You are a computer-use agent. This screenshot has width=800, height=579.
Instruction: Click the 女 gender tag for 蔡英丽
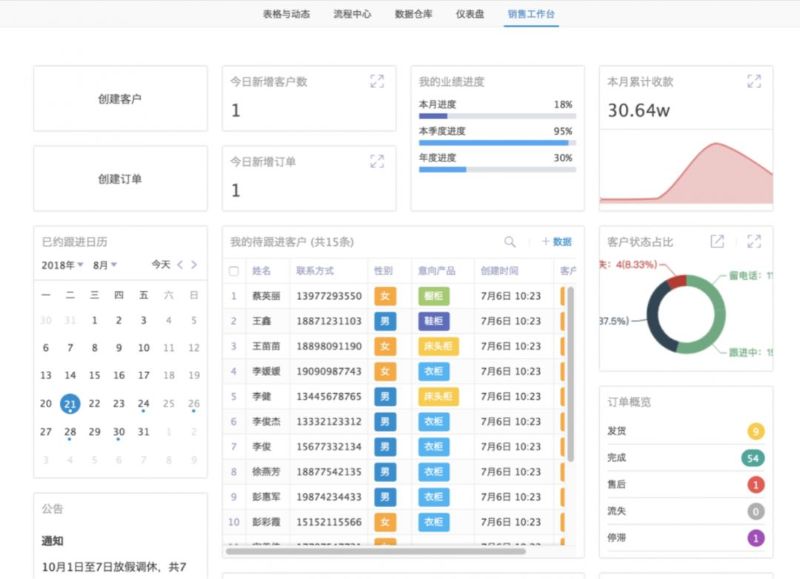click(x=385, y=296)
